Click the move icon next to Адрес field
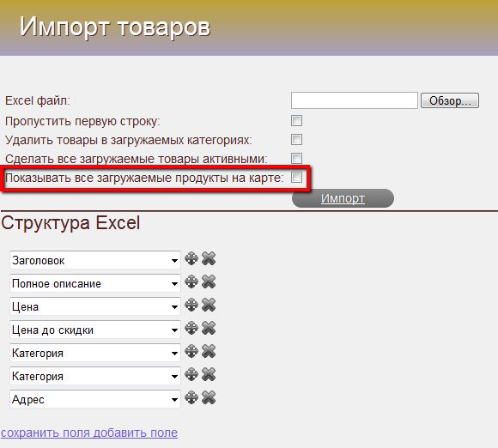Screen dimensions: 498x448 pyautogui.click(x=191, y=397)
